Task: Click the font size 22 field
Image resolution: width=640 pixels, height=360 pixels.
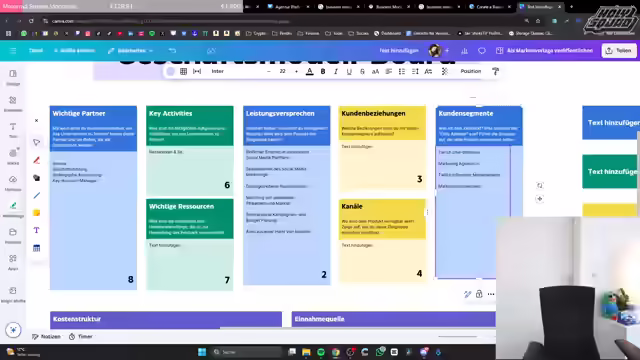Action: click(x=282, y=71)
